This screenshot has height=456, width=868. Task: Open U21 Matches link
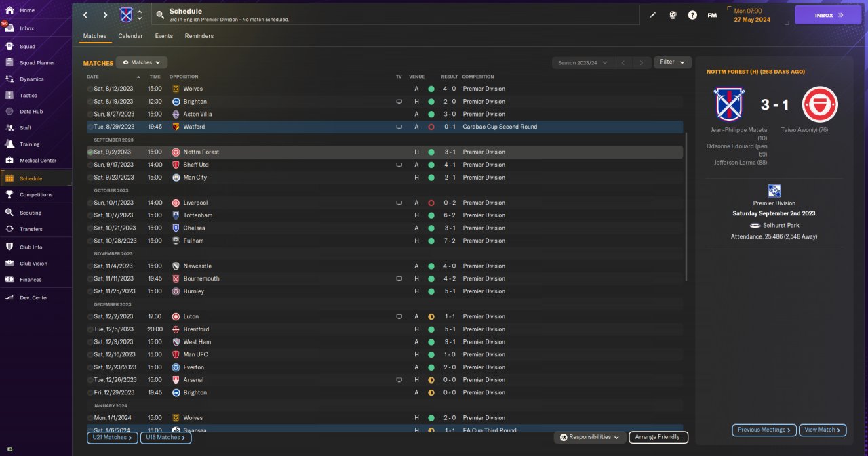click(x=113, y=438)
